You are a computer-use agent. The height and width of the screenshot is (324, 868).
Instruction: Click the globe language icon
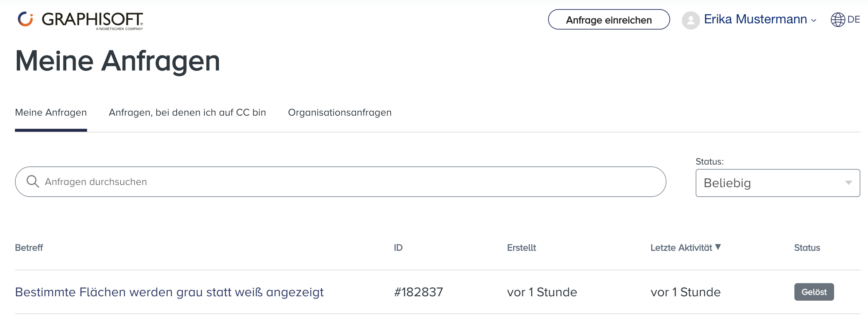[x=838, y=20]
